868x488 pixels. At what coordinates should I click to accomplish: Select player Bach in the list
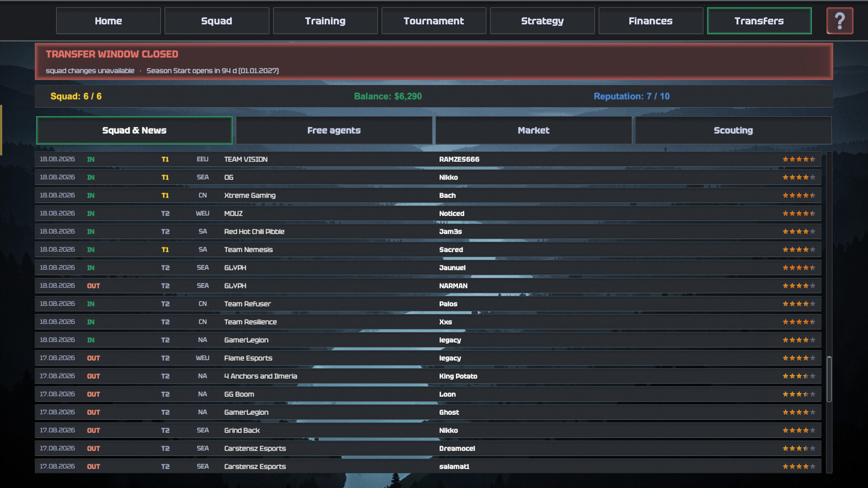click(x=448, y=195)
